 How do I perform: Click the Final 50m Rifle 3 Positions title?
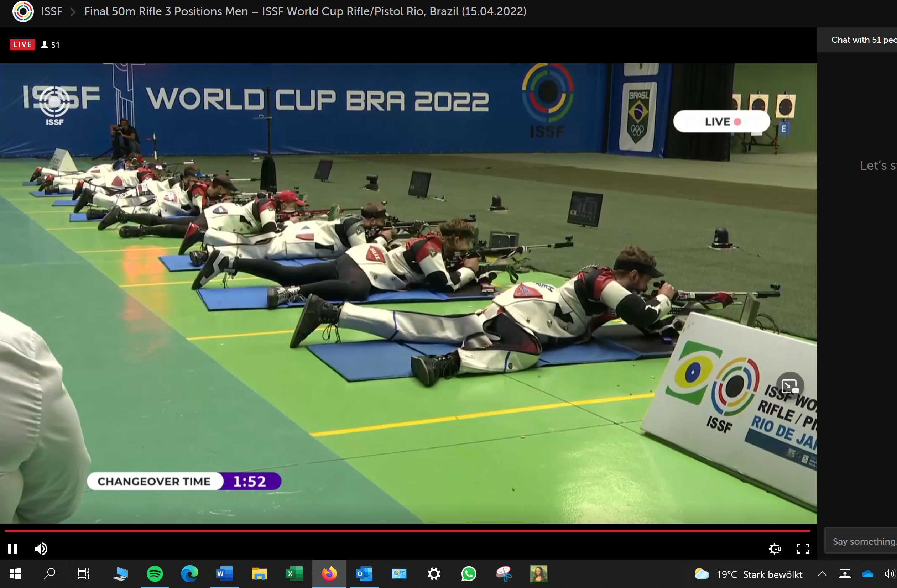(305, 11)
